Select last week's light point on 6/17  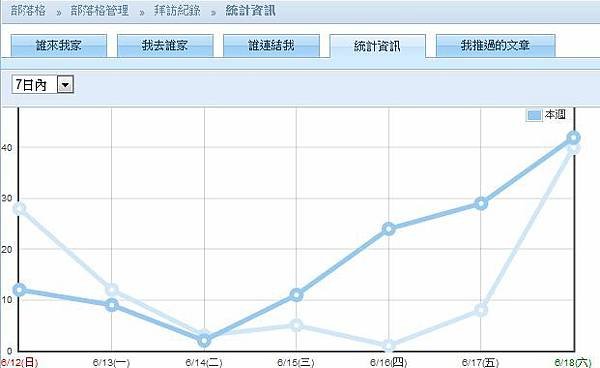tap(481, 309)
